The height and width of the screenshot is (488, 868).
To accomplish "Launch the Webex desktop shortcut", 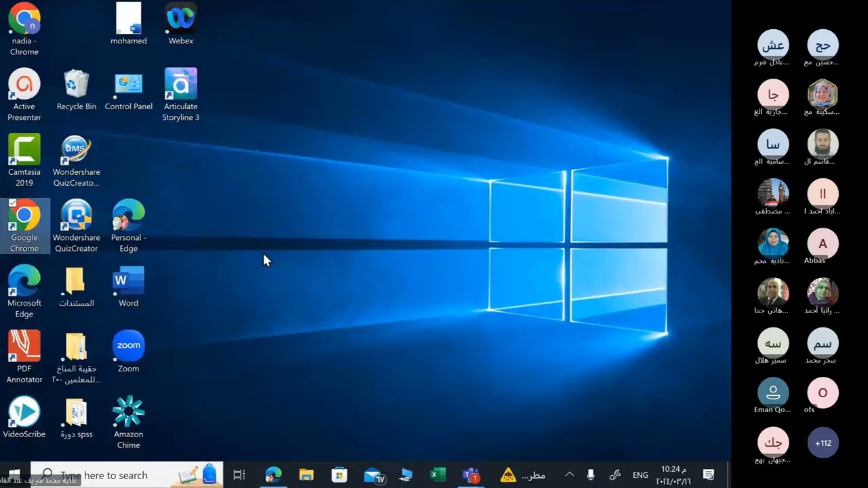I will point(181,24).
